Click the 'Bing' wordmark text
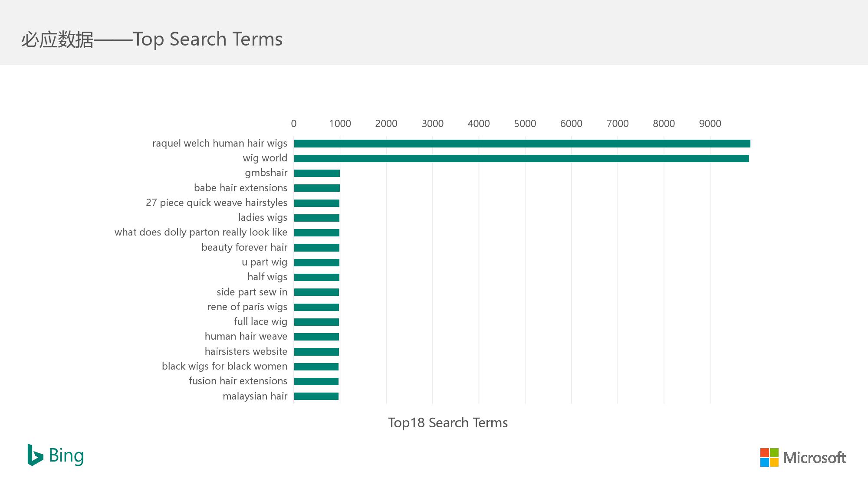 tap(66, 456)
